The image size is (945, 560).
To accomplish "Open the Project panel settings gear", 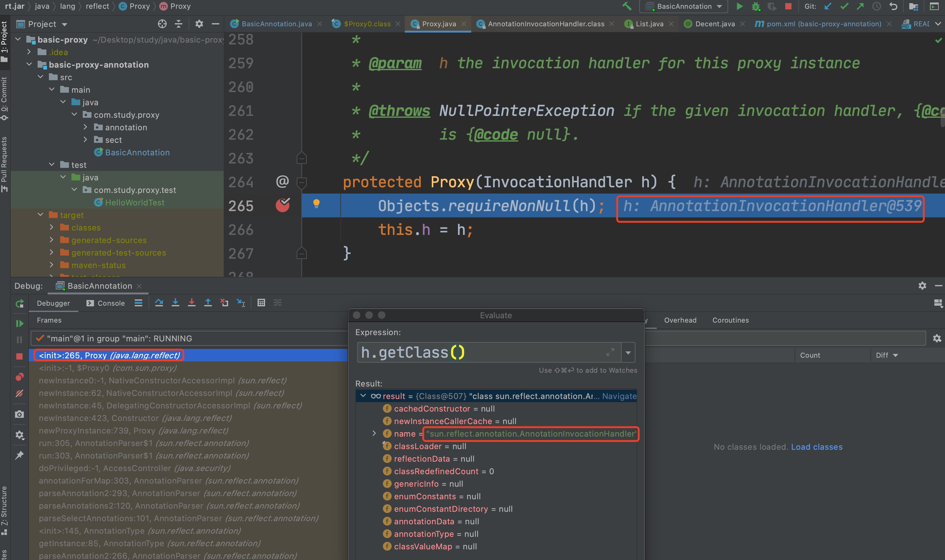I will tap(199, 24).
